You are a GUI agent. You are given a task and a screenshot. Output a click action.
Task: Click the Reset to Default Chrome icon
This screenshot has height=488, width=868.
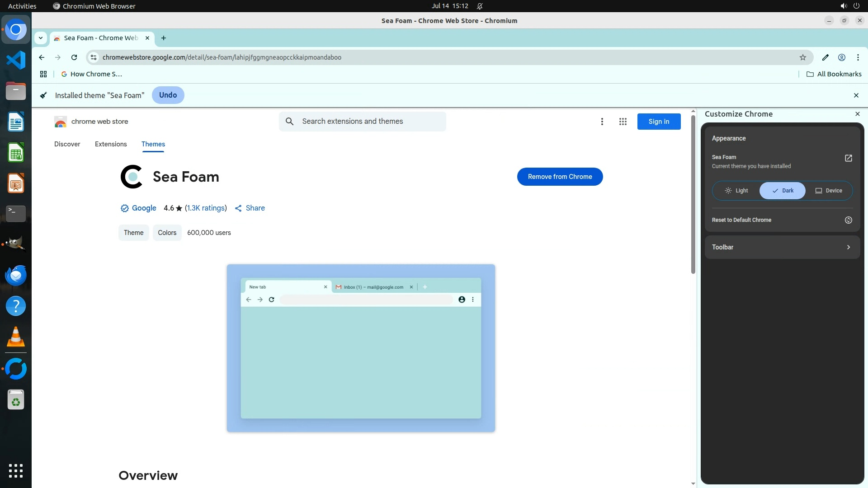(848, 220)
